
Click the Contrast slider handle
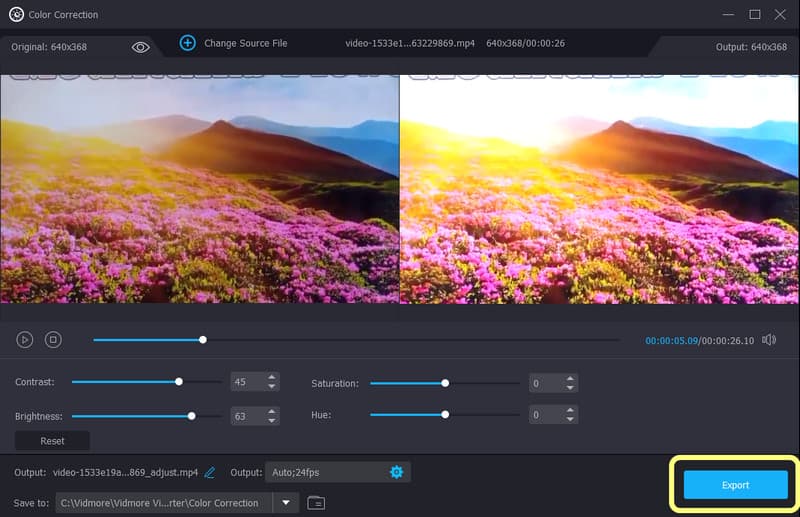[179, 382]
